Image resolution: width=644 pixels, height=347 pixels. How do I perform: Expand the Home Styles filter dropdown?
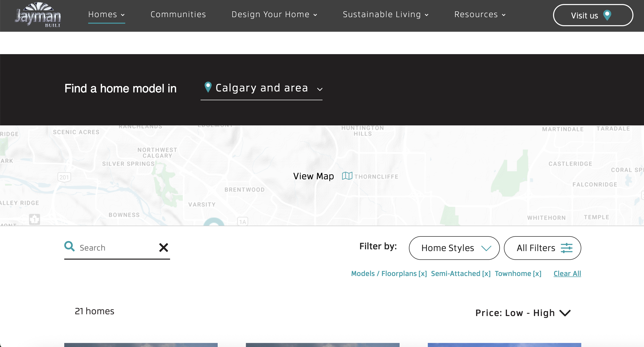tap(454, 248)
